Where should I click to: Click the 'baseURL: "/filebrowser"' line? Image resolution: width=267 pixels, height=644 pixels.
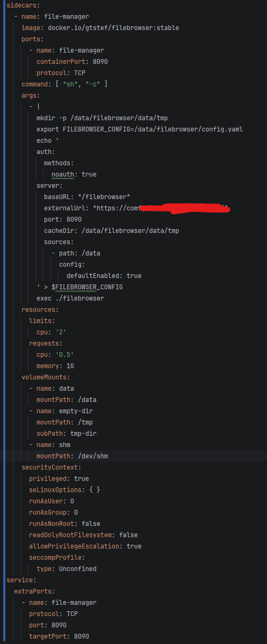tap(87, 197)
